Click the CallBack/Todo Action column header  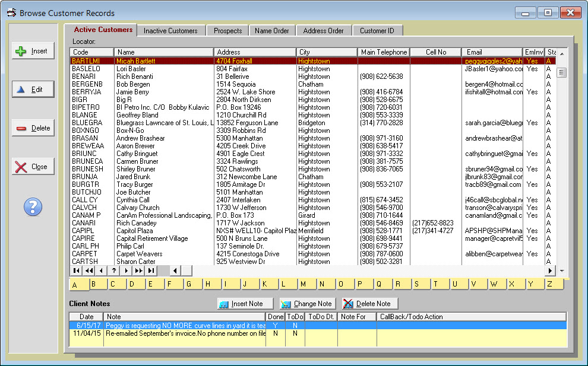click(x=472, y=317)
